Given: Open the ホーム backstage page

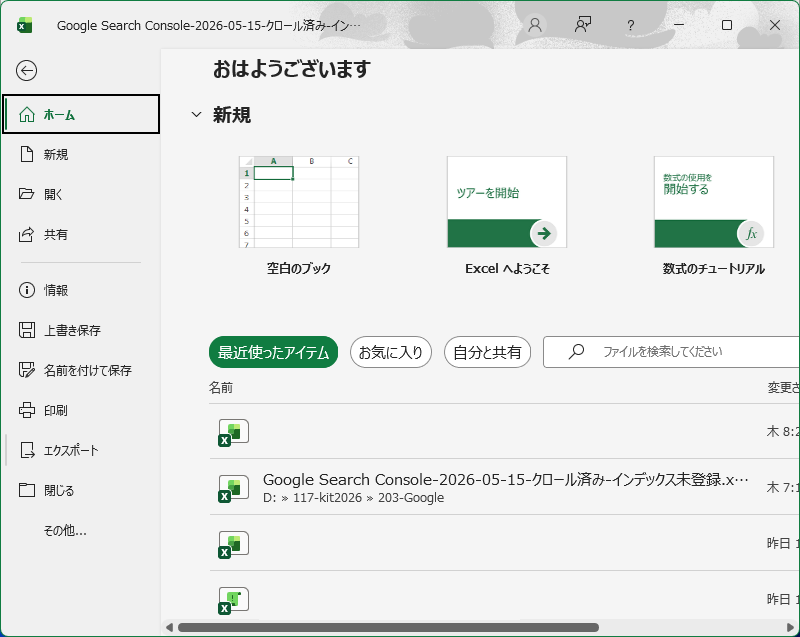Looking at the screenshot, I should click(81, 114).
